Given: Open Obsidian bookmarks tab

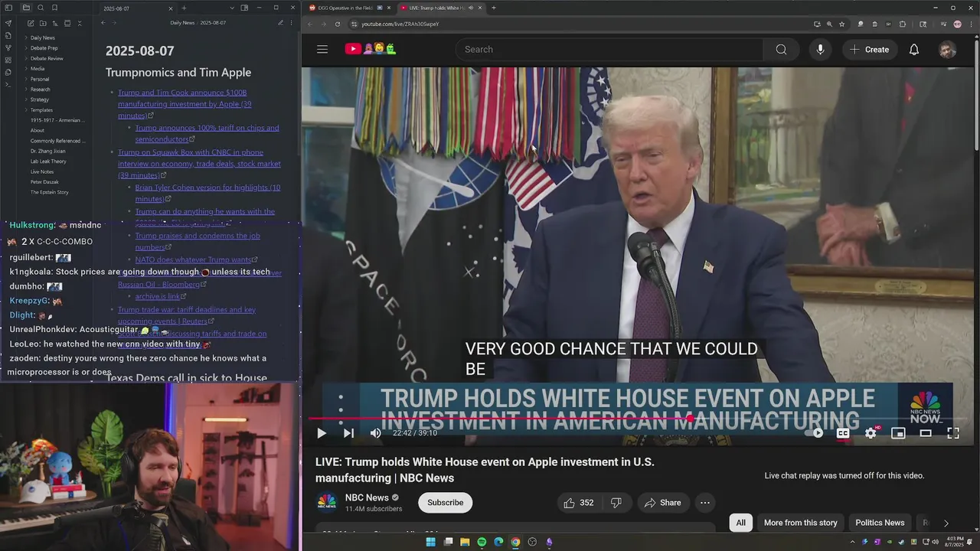Looking at the screenshot, I should 54,8.
